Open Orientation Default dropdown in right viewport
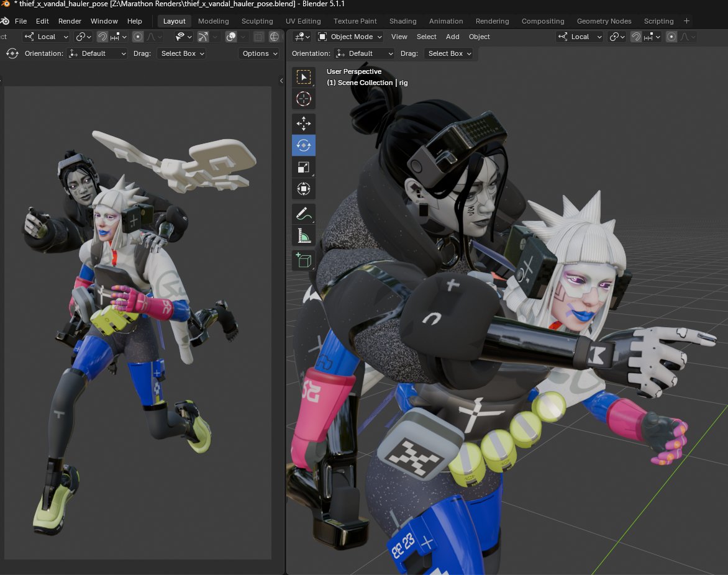Screen dimensions: 728x575 365,53
